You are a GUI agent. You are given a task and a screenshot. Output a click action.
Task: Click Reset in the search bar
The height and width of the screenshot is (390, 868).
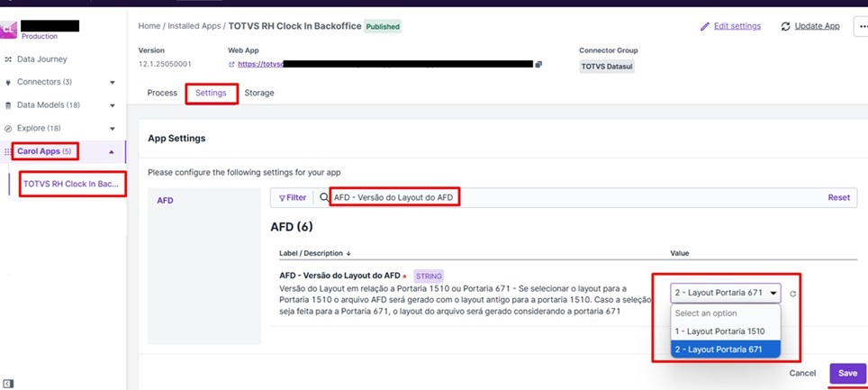pyautogui.click(x=838, y=198)
